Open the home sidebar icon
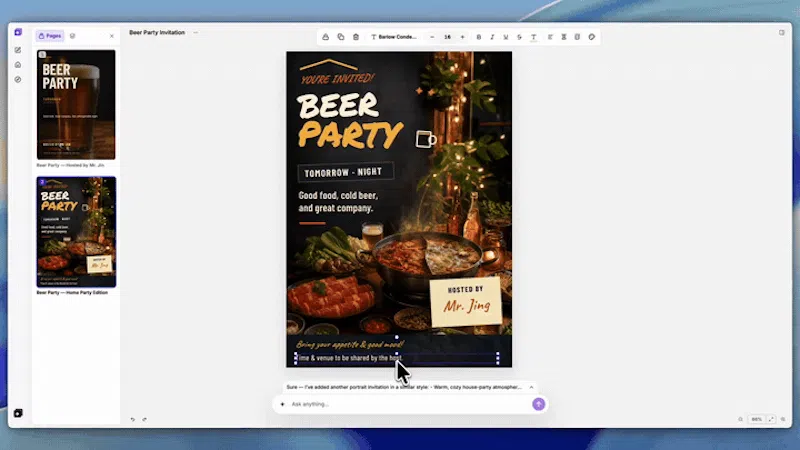 (18, 65)
